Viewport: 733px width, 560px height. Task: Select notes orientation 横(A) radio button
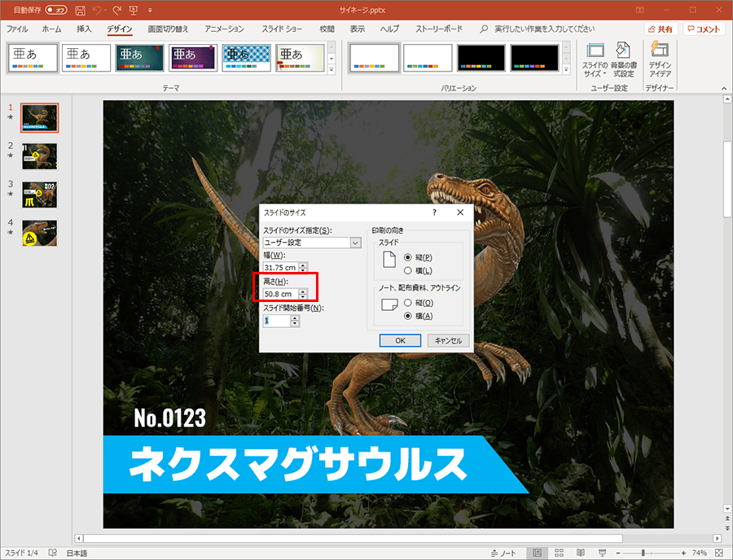point(408,316)
